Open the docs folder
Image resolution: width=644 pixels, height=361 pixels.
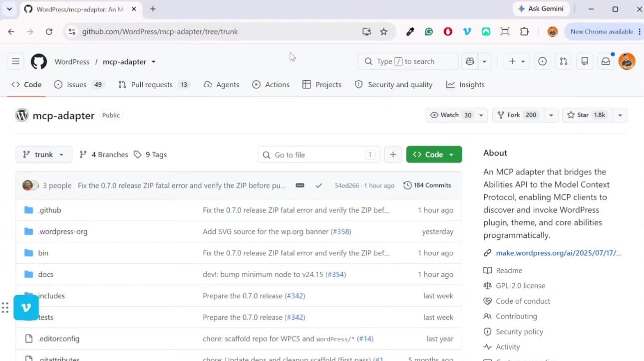(x=45, y=274)
